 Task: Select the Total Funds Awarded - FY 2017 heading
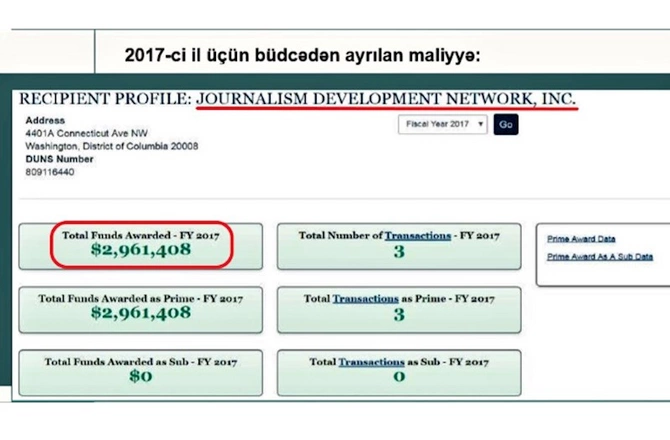[x=141, y=235]
